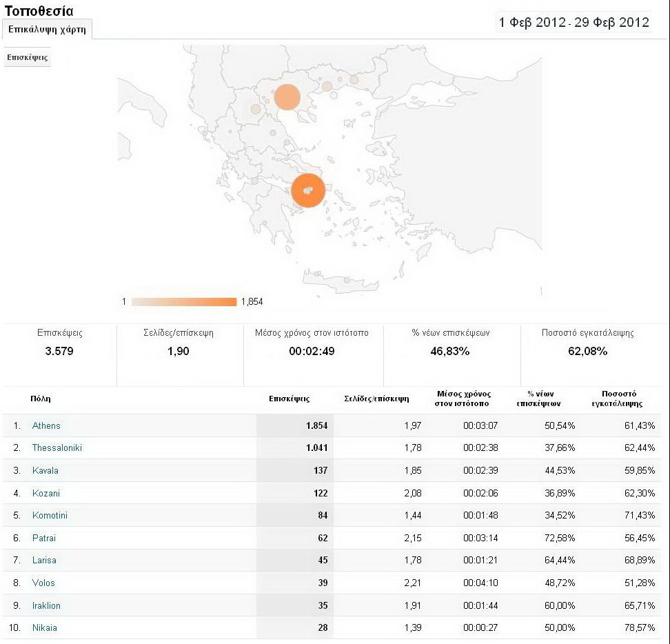Screen dimensions: 670x644
Task: Open the Patrai city link
Action: [44, 538]
